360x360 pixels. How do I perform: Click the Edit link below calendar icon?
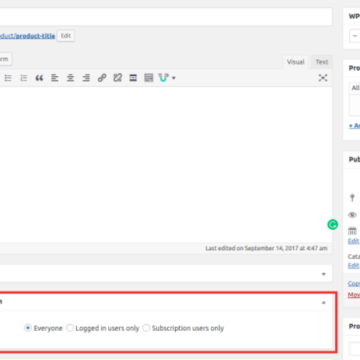point(354,241)
